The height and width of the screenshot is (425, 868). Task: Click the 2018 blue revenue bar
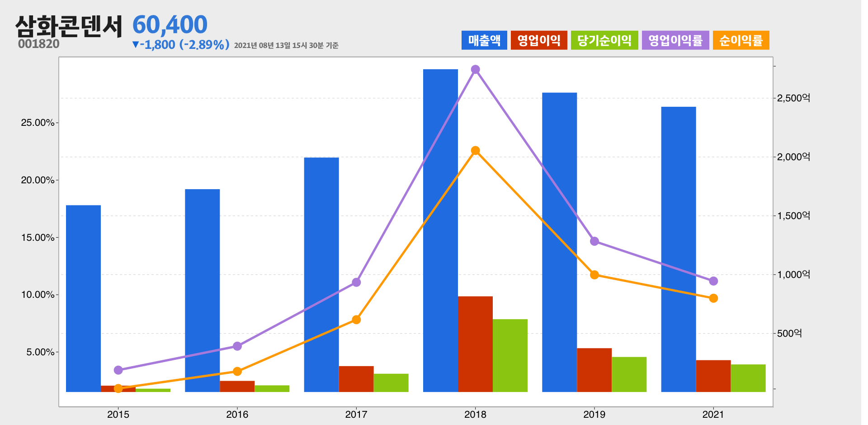(440, 230)
